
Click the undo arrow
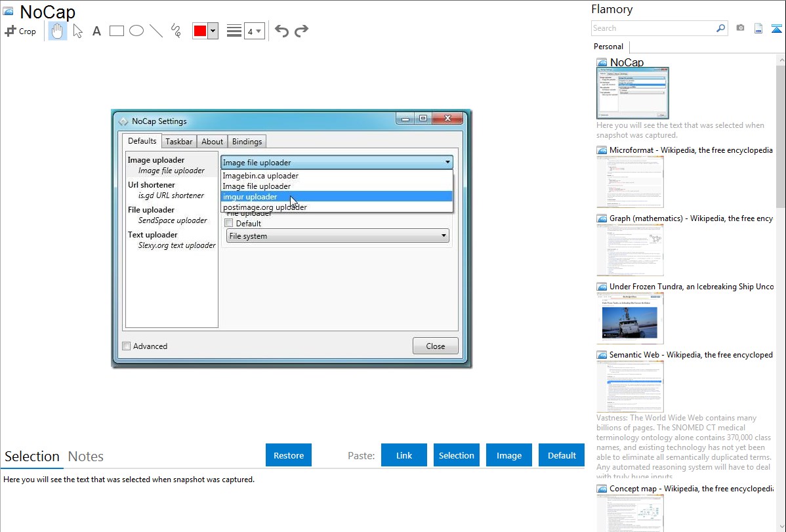pos(281,31)
